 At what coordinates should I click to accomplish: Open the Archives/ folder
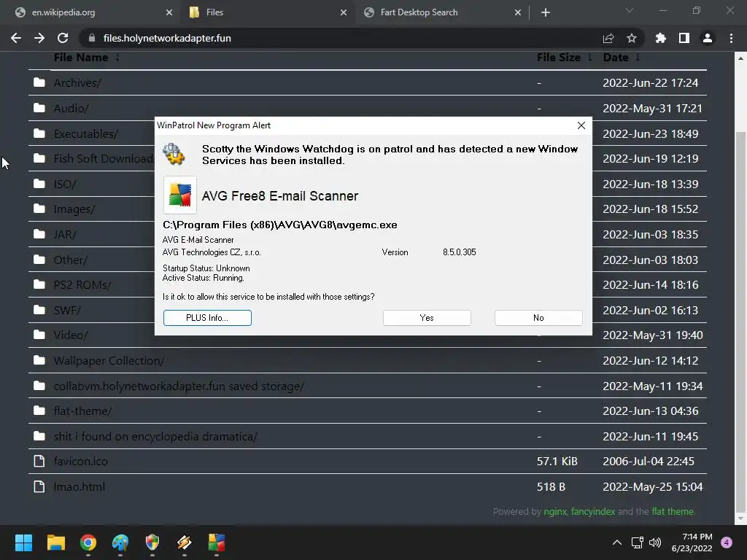77,83
